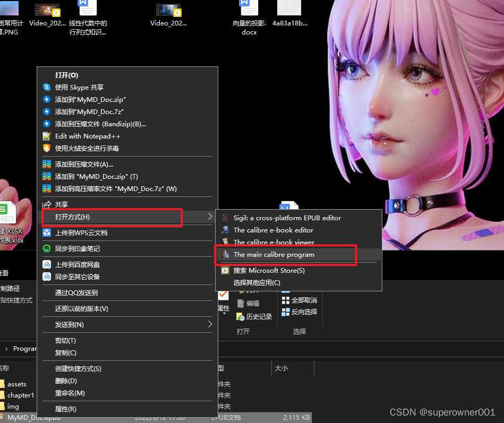Click the Huorong shield icon for virus scan
The image size is (504, 423).
47,149
